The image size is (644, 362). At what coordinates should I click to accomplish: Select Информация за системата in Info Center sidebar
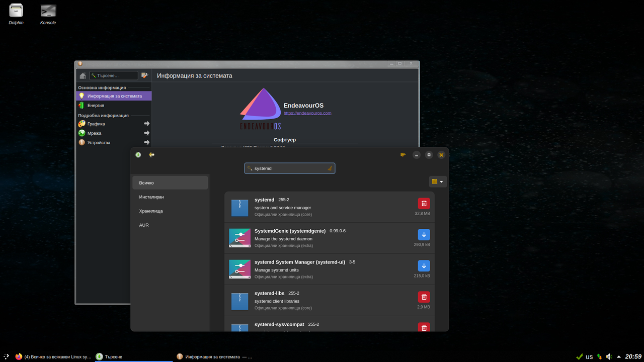(x=114, y=96)
